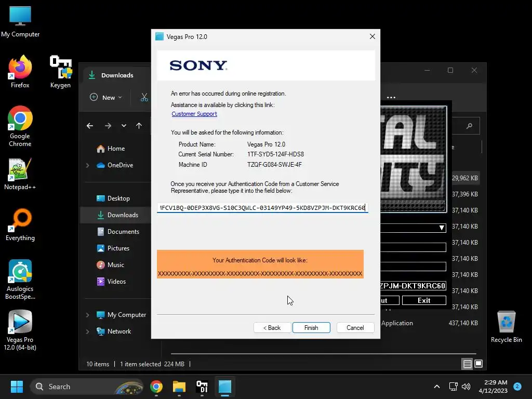
Task: Select Documents in Explorer sidebar
Action: pyautogui.click(x=123, y=232)
